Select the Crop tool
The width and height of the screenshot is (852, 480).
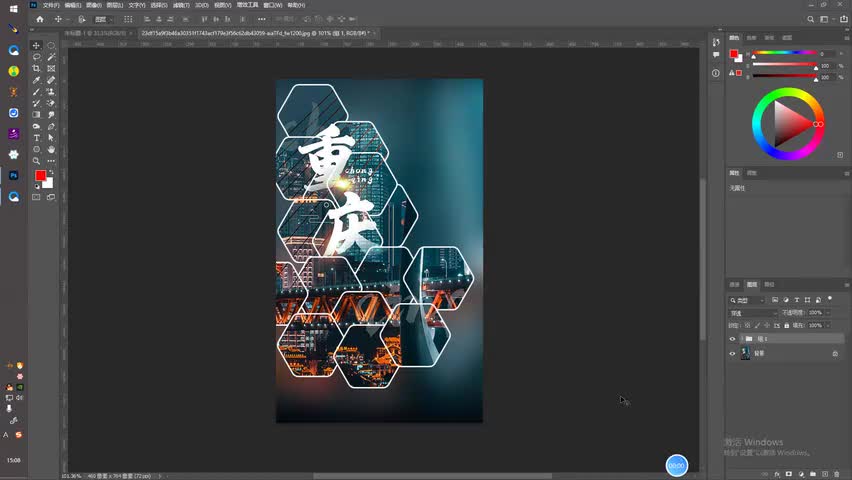(36, 68)
